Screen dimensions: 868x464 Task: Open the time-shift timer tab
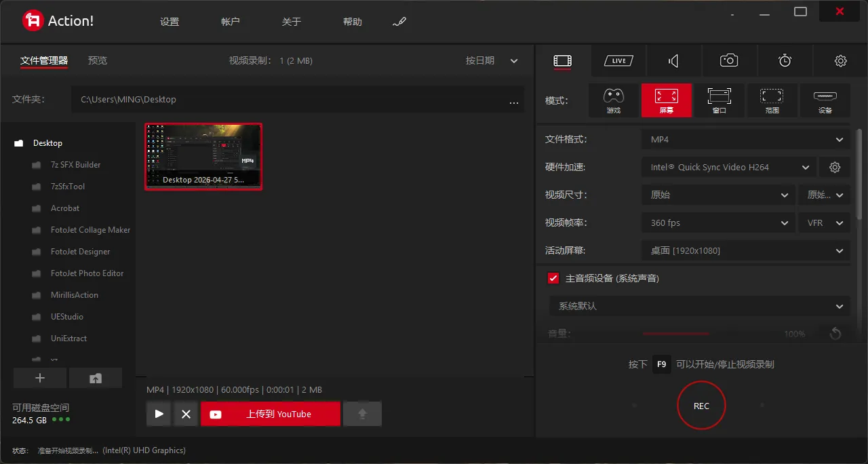(785, 60)
